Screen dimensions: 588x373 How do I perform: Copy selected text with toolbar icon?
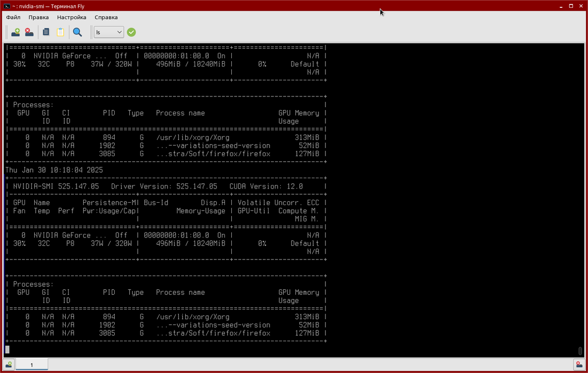(x=46, y=32)
